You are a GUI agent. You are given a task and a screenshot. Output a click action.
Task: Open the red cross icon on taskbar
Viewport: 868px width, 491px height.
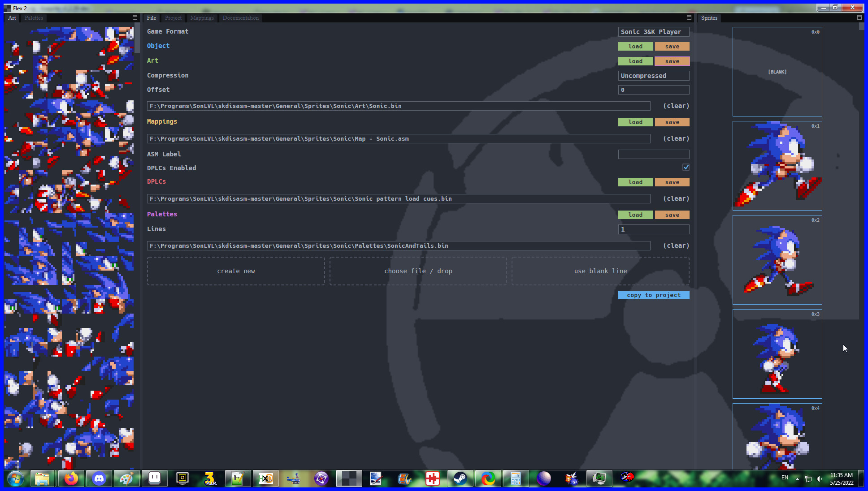pos(432,478)
